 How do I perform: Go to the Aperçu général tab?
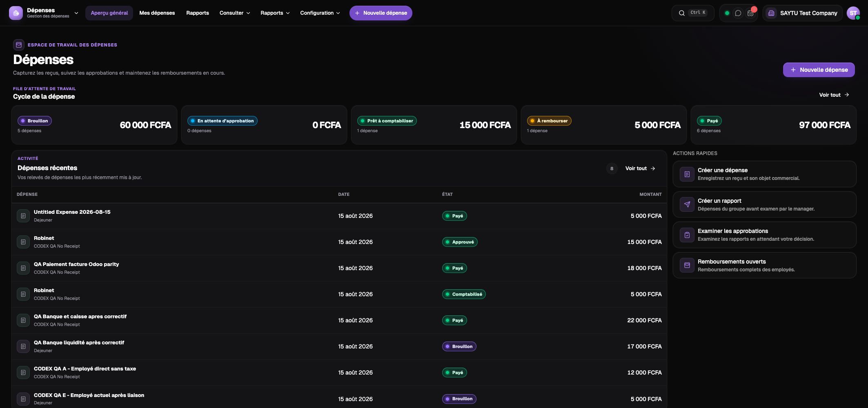tap(109, 13)
